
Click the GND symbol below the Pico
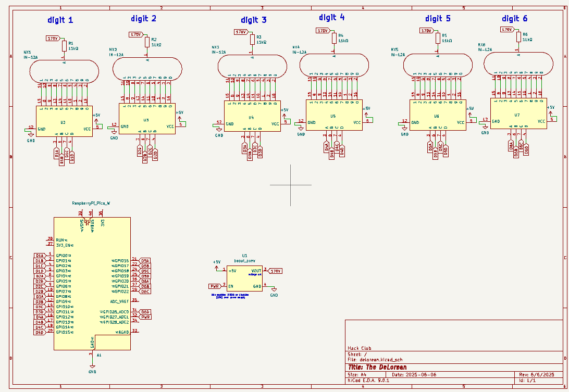click(92, 367)
